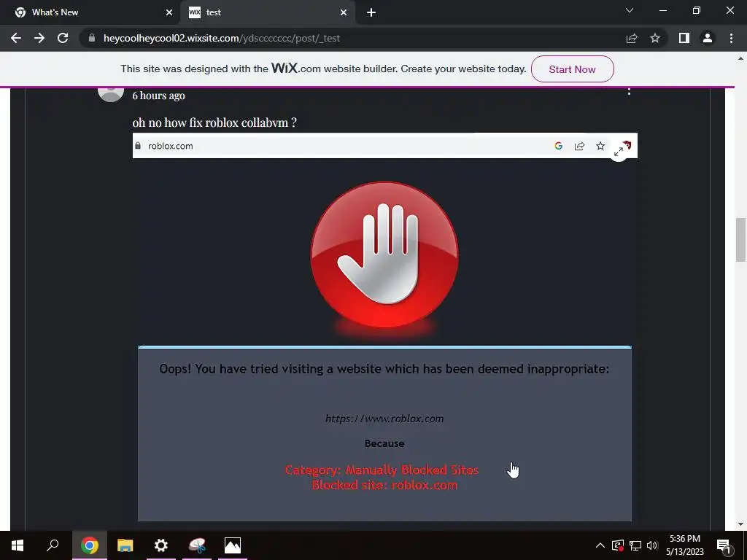Expand the tab search chevron
This screenshot has width=747, height=560.
coord(630,10)
